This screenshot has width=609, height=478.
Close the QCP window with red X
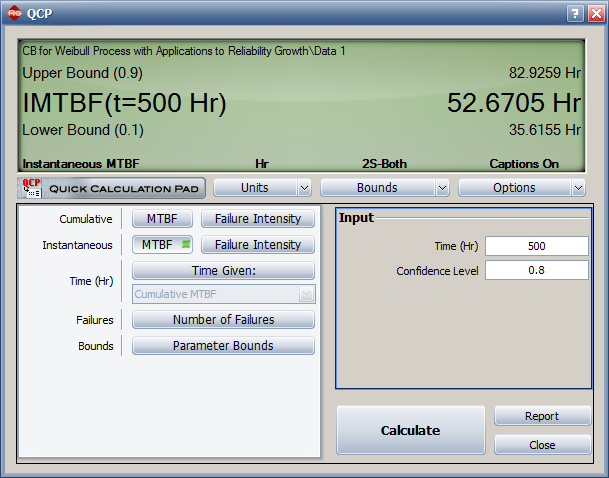click(596, 14)
